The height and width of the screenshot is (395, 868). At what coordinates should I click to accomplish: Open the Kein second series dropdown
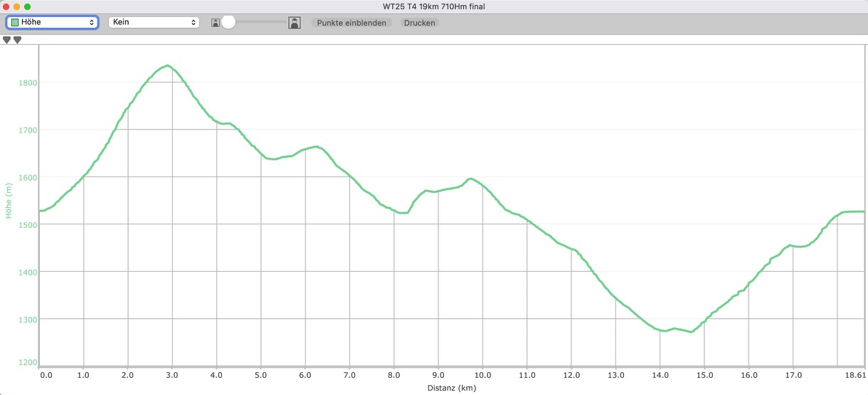click(x=153, y=23)
